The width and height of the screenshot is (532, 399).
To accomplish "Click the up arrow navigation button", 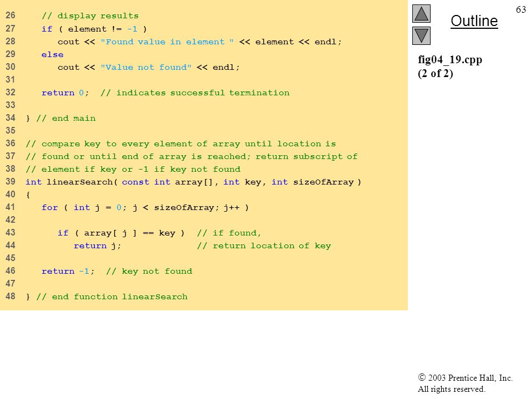I will tap(421, 13).
